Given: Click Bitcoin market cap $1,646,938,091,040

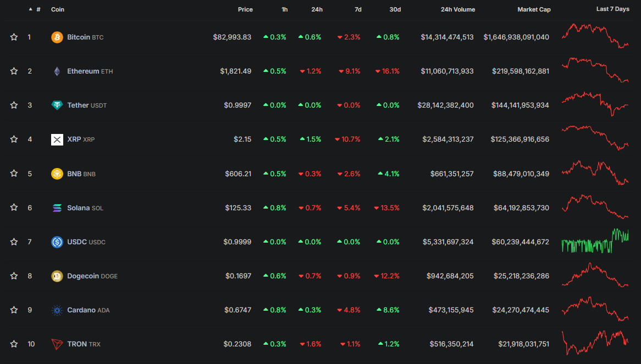Looking at the screenshot, I should (x=516, y=37).
